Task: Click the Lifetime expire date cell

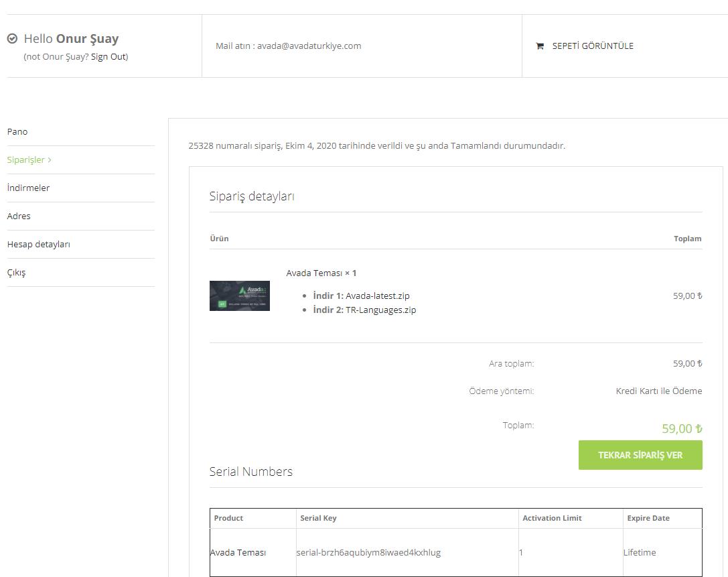Action: pyautogui.click(x=640, y=552)
